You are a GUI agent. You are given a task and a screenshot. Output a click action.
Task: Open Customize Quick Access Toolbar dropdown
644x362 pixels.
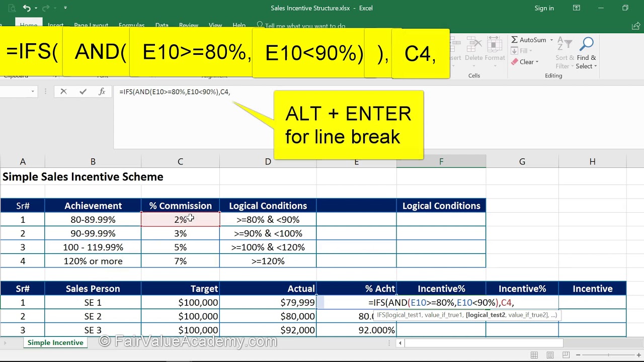point(65,8)
